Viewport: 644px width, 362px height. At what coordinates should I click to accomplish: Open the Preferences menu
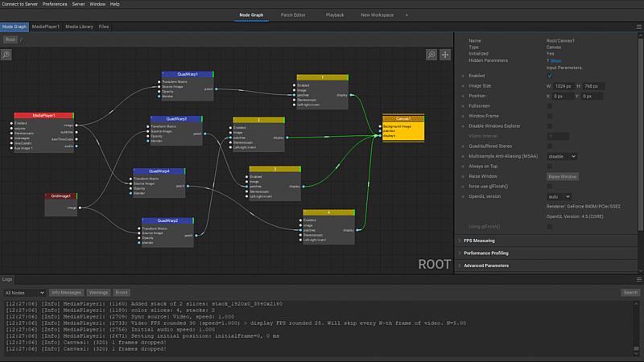point(55,4)
